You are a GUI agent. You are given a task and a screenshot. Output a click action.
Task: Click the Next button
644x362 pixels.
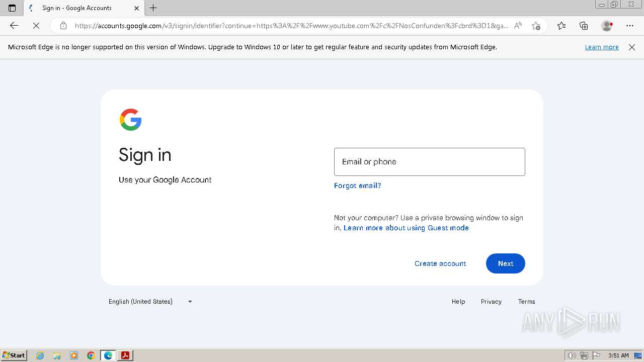coord(506,263)
